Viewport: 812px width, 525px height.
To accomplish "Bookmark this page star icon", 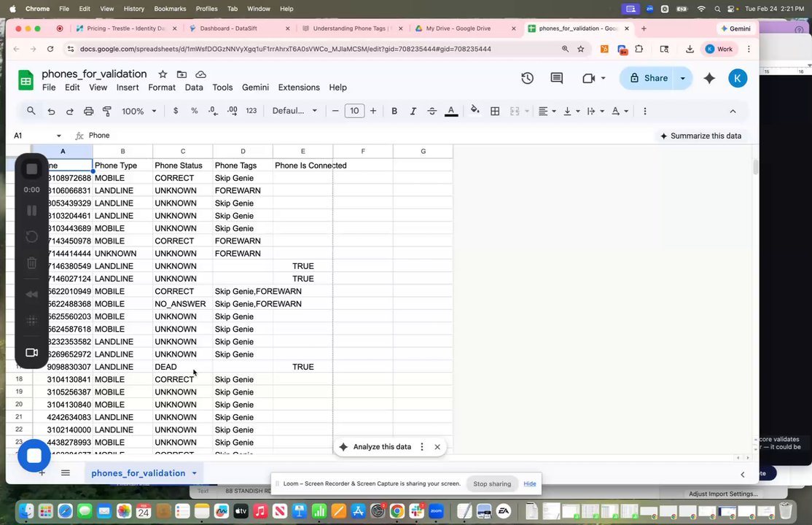I will (x=580, y=49).
